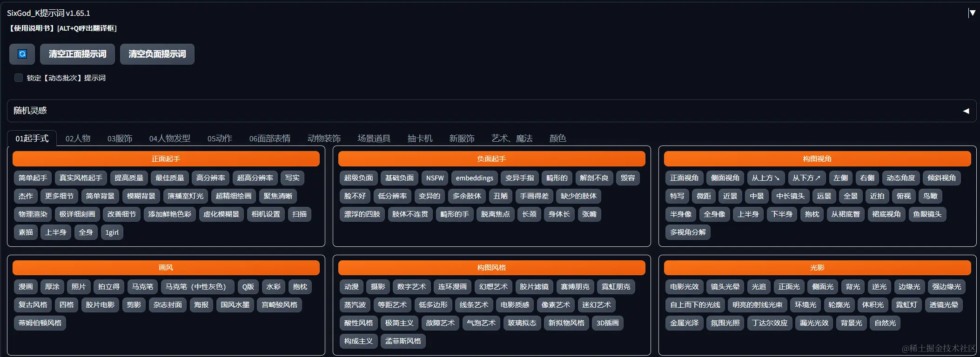Select the 霓虹灯 lighting tag
The width and height of the screenshot is (980, 357).
point(906,304)
